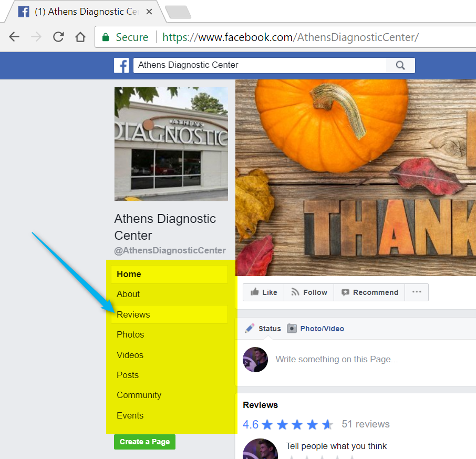The height and width of the screenshot is (459, 476).
Task: Click the pencil Status icon
Action: coord(250,329)
